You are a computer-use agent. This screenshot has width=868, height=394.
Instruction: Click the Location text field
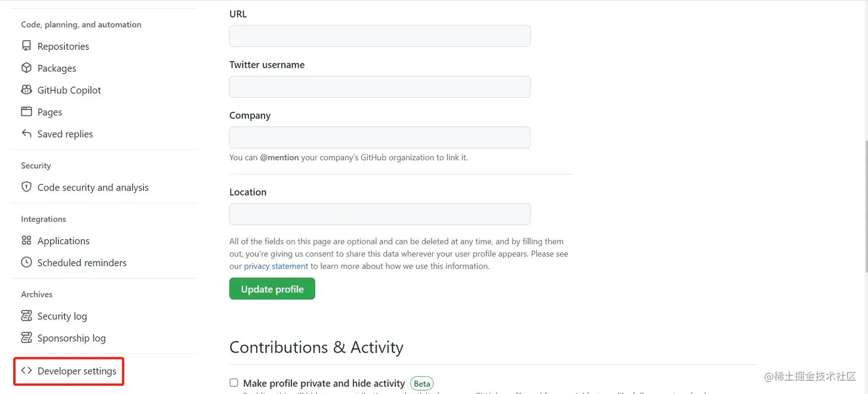(x=379, y=214)
